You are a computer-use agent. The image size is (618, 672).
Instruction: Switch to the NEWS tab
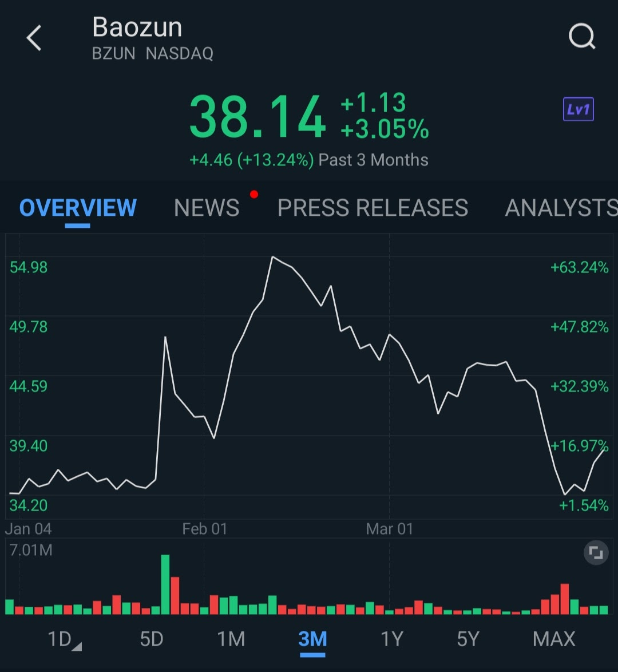[x=207, y=208]
